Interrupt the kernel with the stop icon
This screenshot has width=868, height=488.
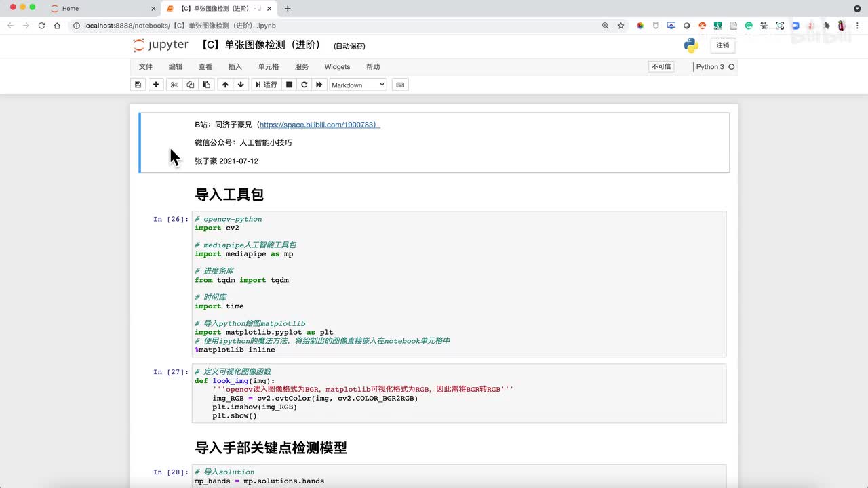coord(289,85)
